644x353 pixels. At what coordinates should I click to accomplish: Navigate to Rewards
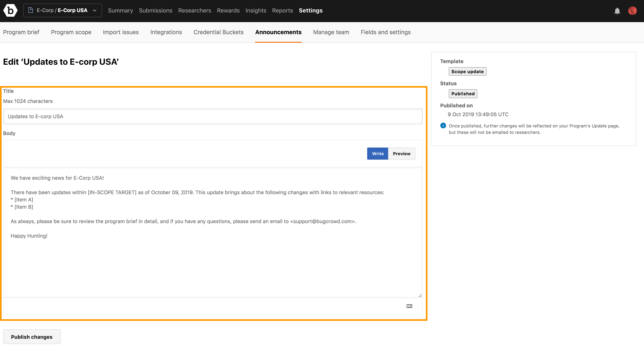click(x=228, y=10)
